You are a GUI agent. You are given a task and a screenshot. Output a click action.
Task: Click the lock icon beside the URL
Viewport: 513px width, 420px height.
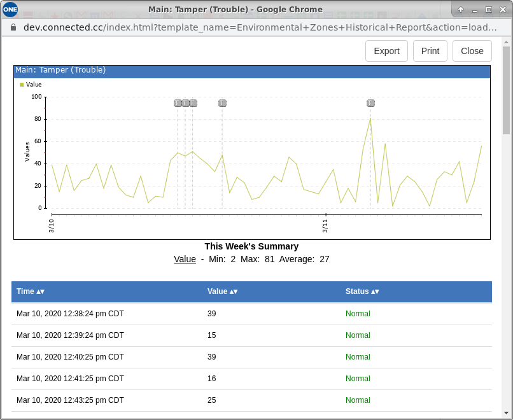pyautogui.click(x=13, y=27)
